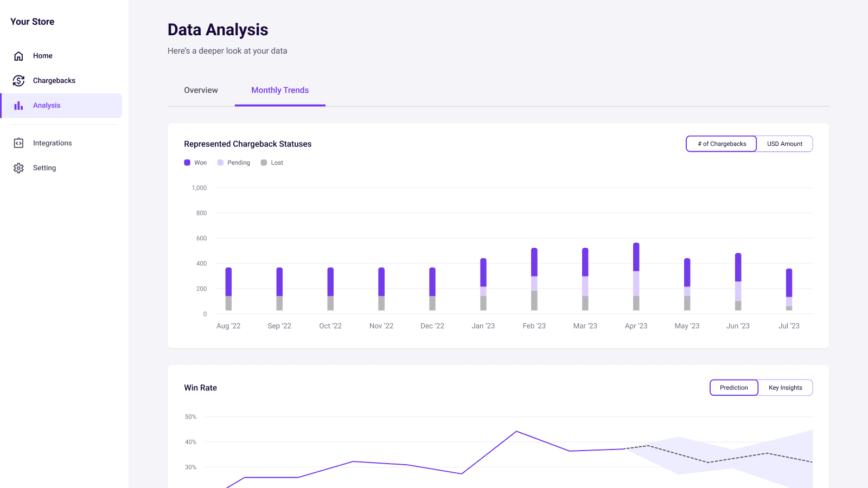The width and height of the screenshot is (868, 488).
Task: Click the Jul '23 stacked bar
Action: point(789,290)
